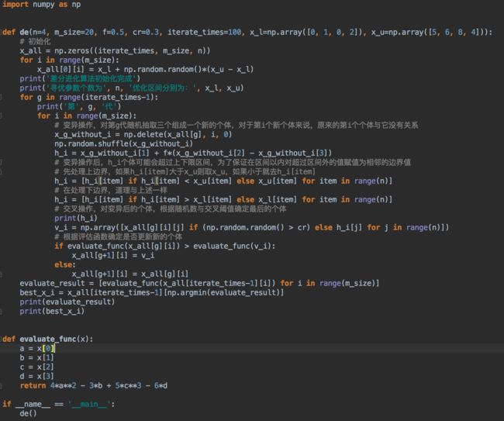The height and width of the screenshot is (421, 504).
Task: Click the 'else:' keyword line
Action: tap(65, 265)
